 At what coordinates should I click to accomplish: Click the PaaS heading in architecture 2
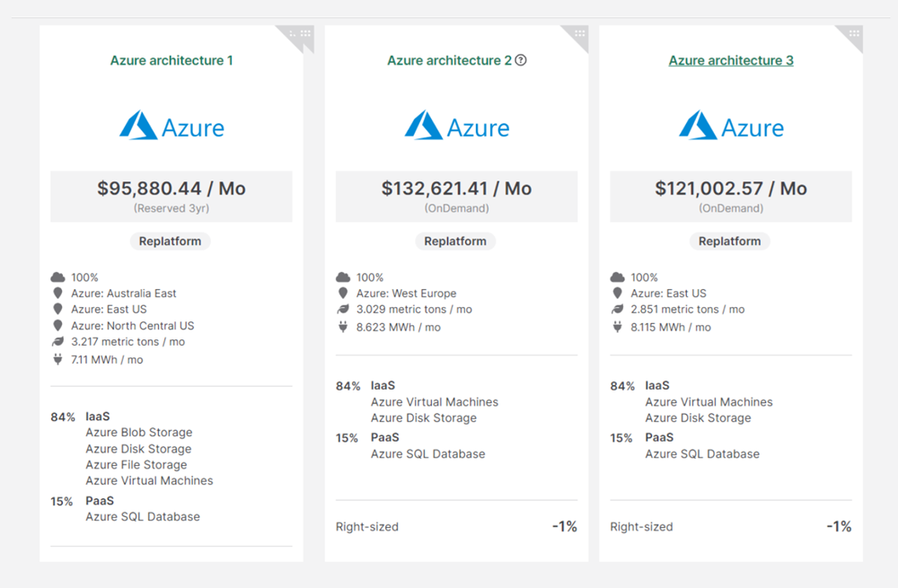(x=385, y=437)
